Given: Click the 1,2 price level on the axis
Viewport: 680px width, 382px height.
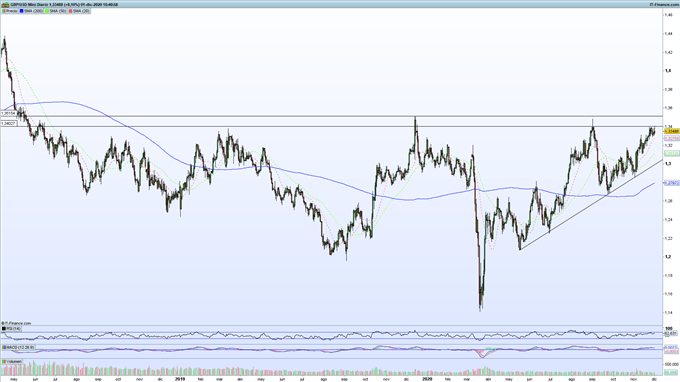Looking at the screenshot, I should click(x=668, y=257).
